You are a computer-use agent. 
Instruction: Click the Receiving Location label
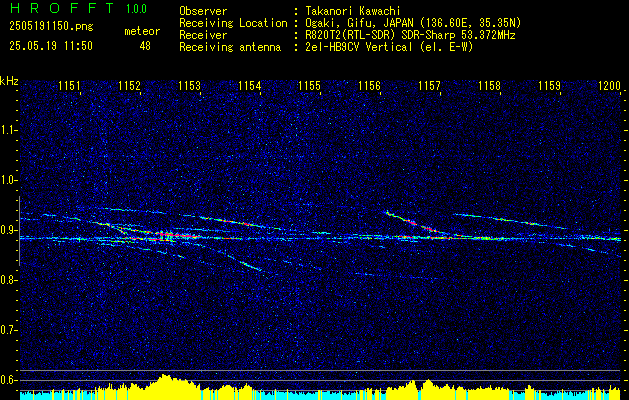point(233,23)
